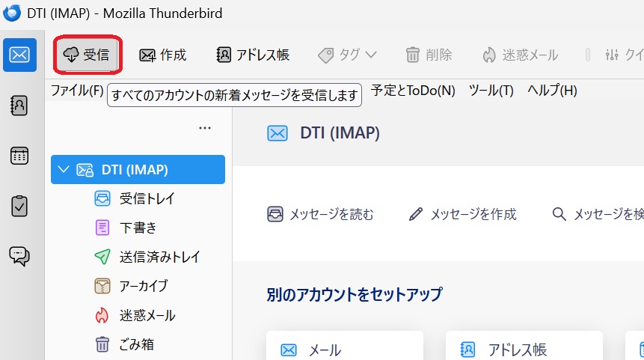Click the タグ tag icon

pos(325,55)
